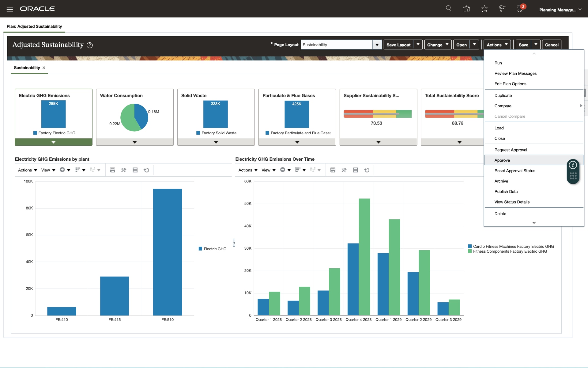Expand the Water Consumption tile arrow
This screenshot has width=588, height=368.
click(x=135, y=142)
